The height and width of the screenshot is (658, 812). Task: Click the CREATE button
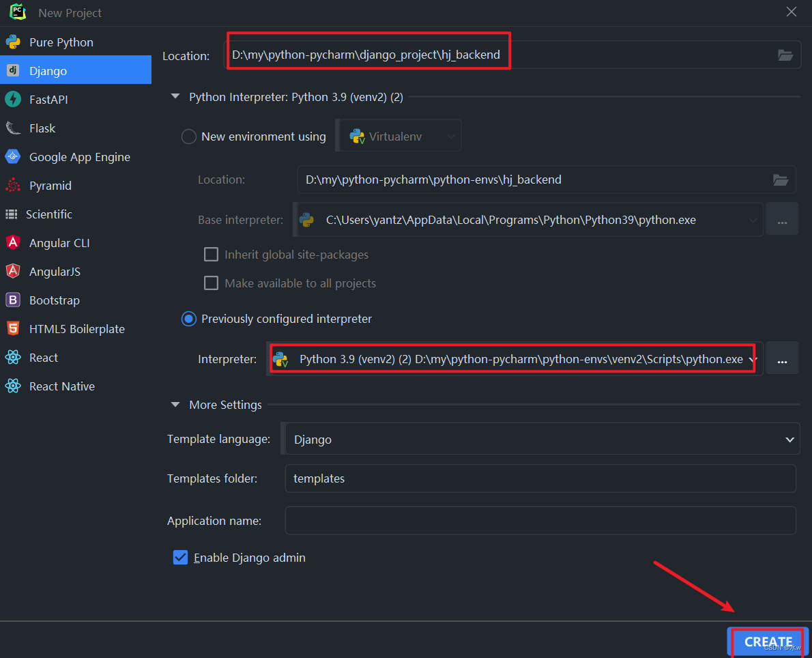(x=768, y=642)
